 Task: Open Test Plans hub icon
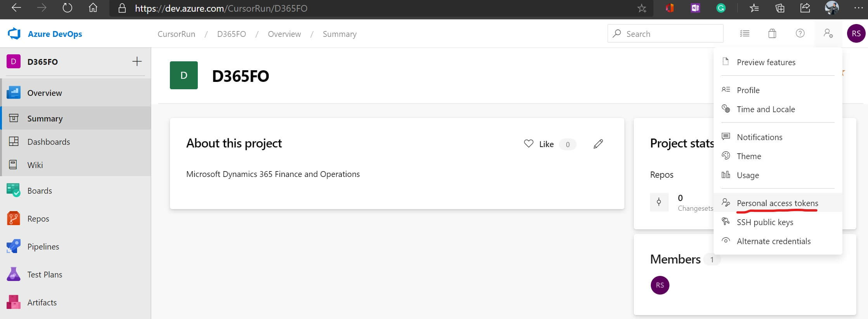click(14, 274)
